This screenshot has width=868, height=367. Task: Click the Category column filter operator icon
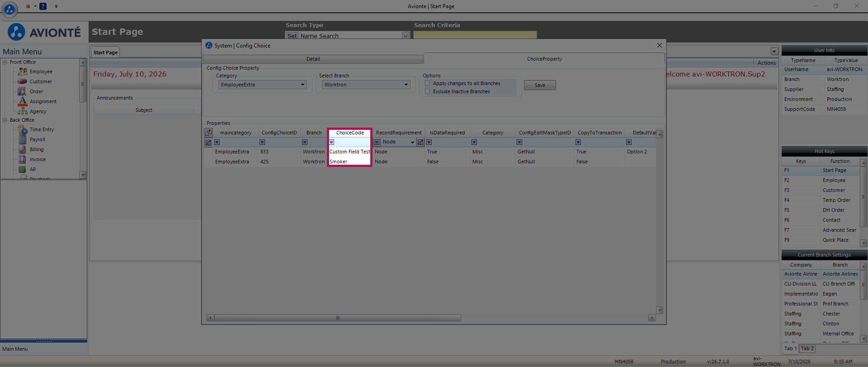coord(474,142)
